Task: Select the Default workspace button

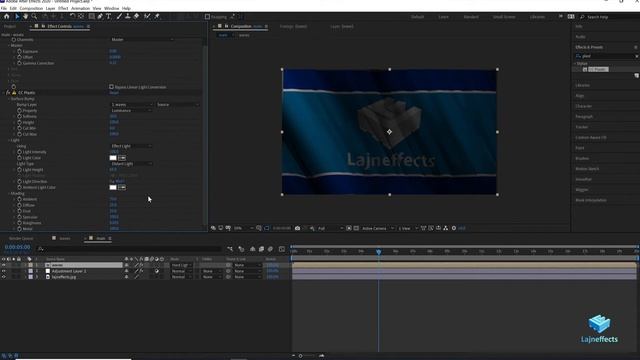Action: (x=417, y=17)
